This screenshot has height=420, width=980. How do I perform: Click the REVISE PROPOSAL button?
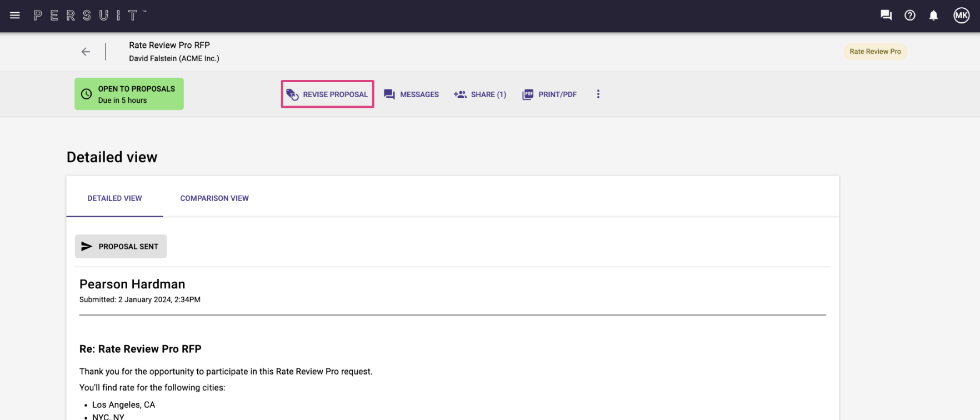pos(328,94)
